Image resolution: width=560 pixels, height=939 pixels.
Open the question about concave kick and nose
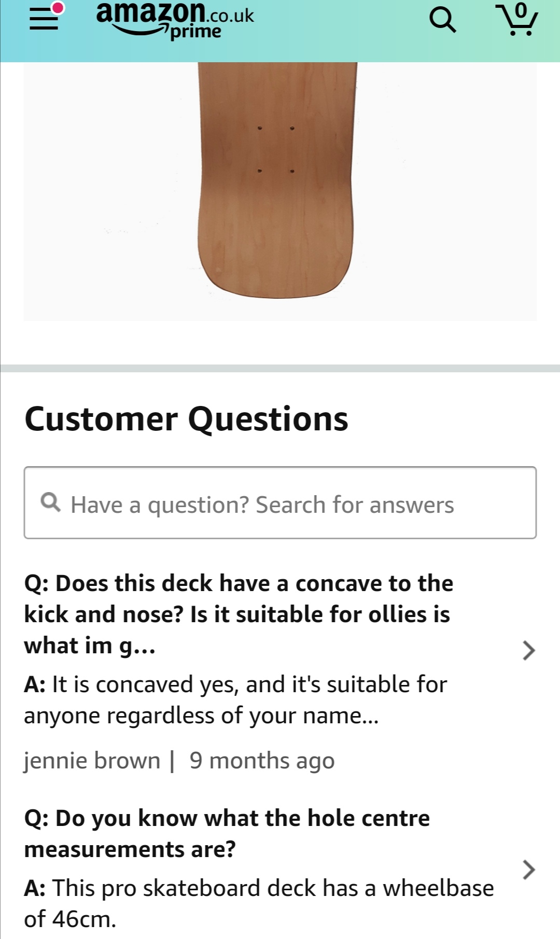click(239, 614)
